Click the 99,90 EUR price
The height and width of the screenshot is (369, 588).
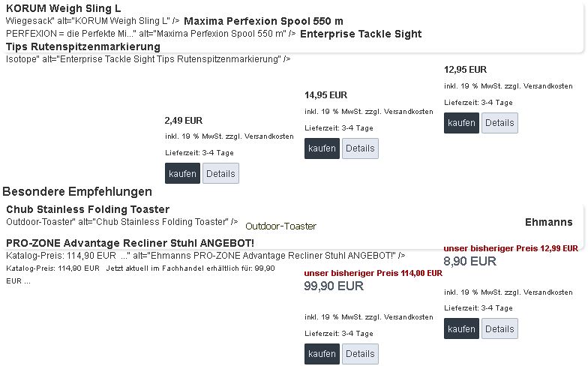point(334,286)
